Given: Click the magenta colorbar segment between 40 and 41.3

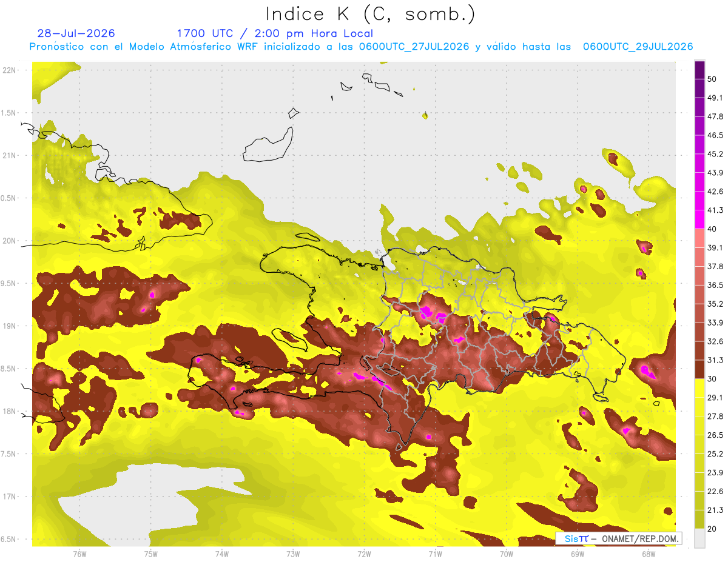Looking at the screenshot, I should (699, 219).
